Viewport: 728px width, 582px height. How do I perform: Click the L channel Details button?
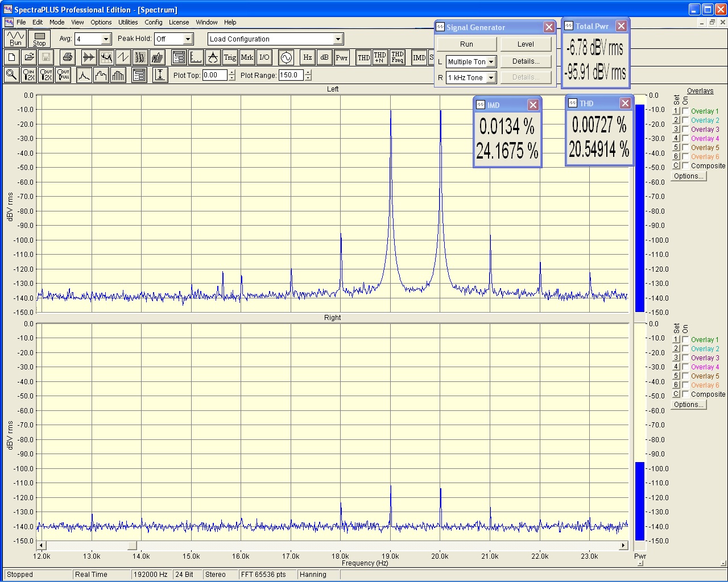[526, 61]
